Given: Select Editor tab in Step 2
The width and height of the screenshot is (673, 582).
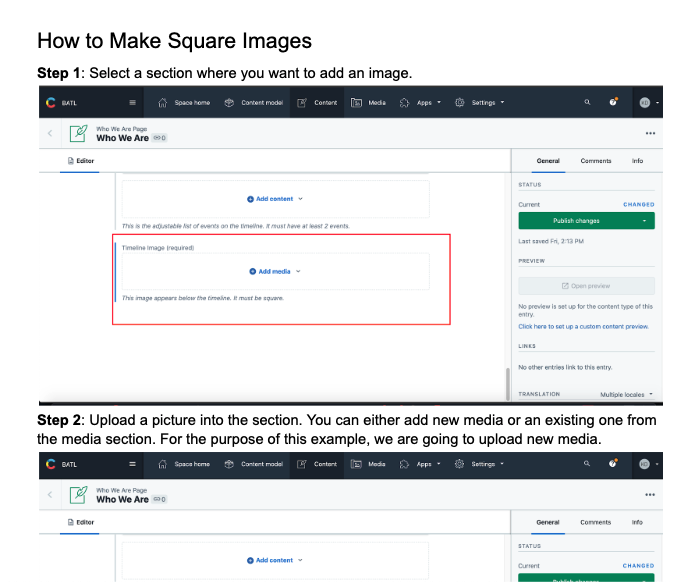Looking at the screenshot, I should [x=80, y=522].
